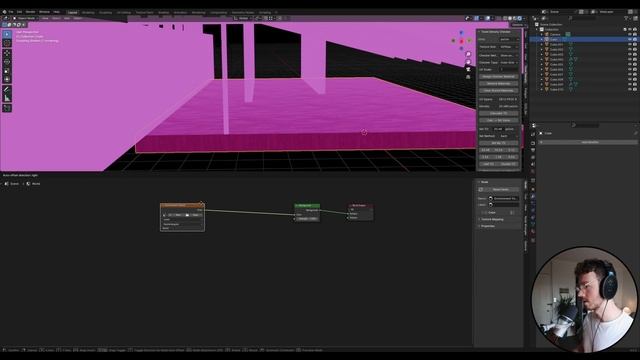Click the Set My TD button
The height and width of the screenshot is (360, 640).
pyautogui.click(x=498, y=143)
